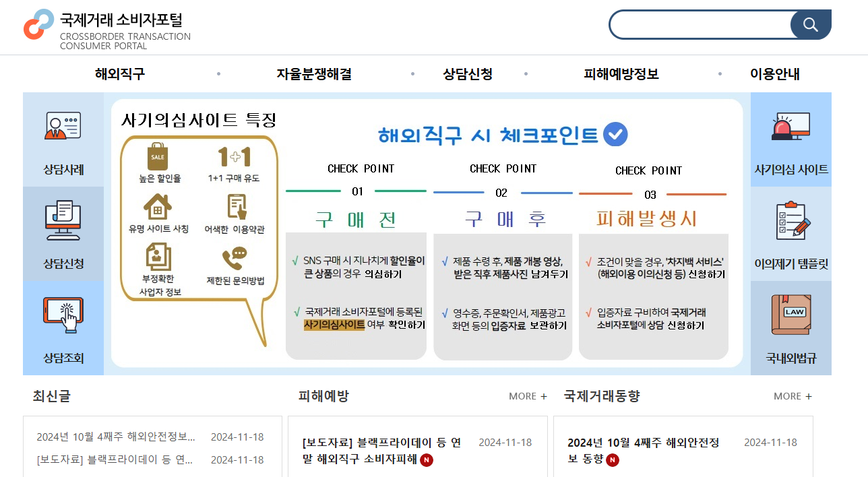Open 해외안전정보 동향 post under 국제거래동향
This screenshot has height=477, width=868.
(644, 451)
